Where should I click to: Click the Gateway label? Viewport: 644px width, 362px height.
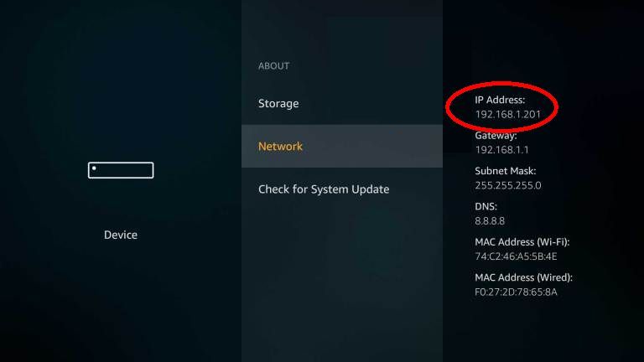pyautogui.click(x=496, y=136)
